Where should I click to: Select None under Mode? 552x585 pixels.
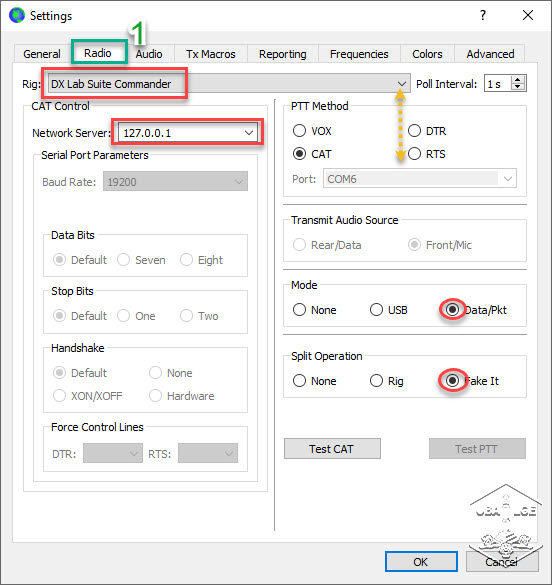tap(299, 309)
